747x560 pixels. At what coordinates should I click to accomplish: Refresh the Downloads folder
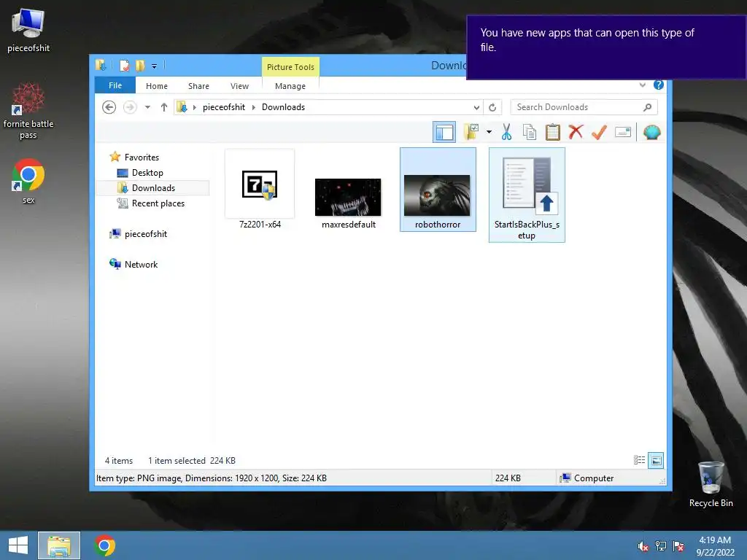492,107
